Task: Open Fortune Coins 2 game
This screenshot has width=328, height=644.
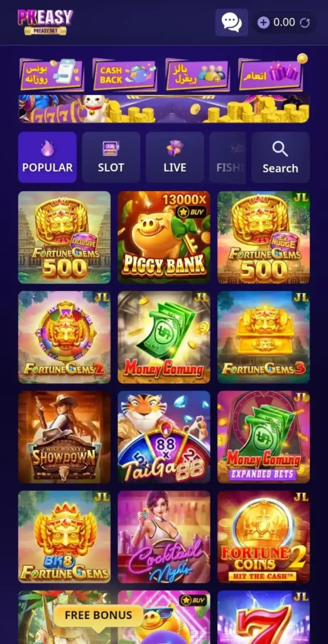Action: 263,537
